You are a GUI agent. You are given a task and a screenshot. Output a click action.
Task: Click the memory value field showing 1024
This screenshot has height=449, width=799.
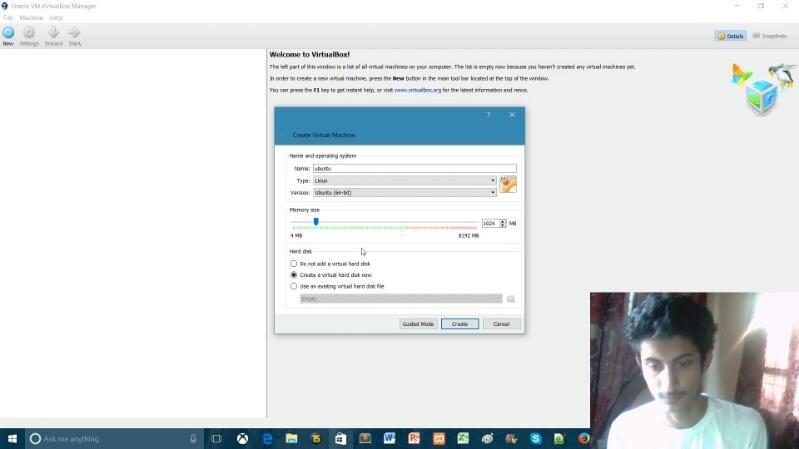(491, 224)
